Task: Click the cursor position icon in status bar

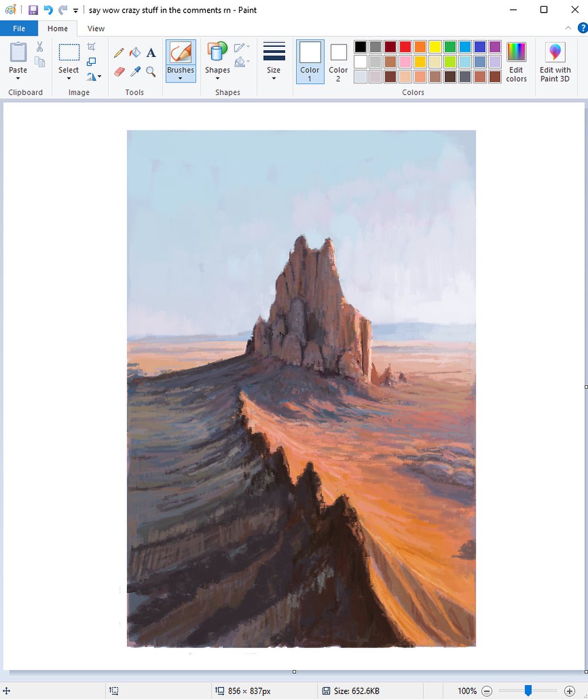Action: click(x=7, y=691)
